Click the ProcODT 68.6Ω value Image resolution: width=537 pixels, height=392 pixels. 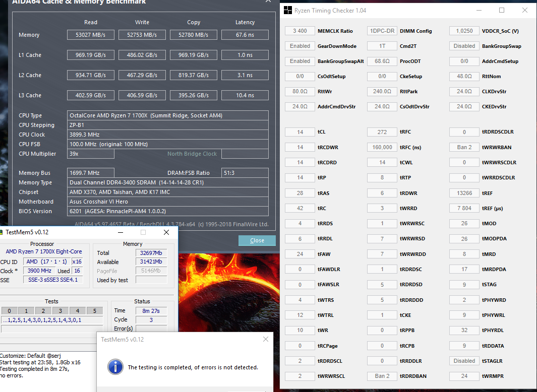382,61
